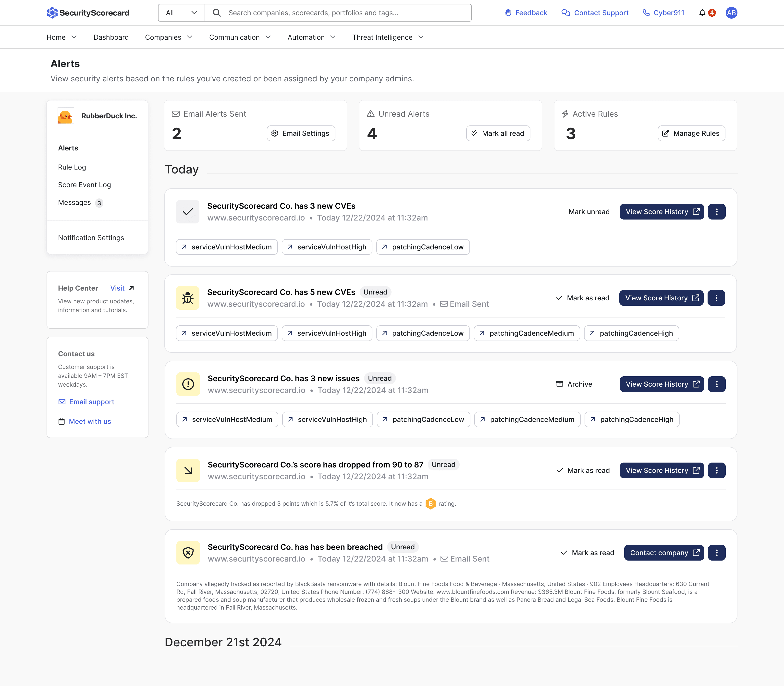The image size is (784, 686).
Task: Click the score drop arrow icon
Action: [188, 470]
